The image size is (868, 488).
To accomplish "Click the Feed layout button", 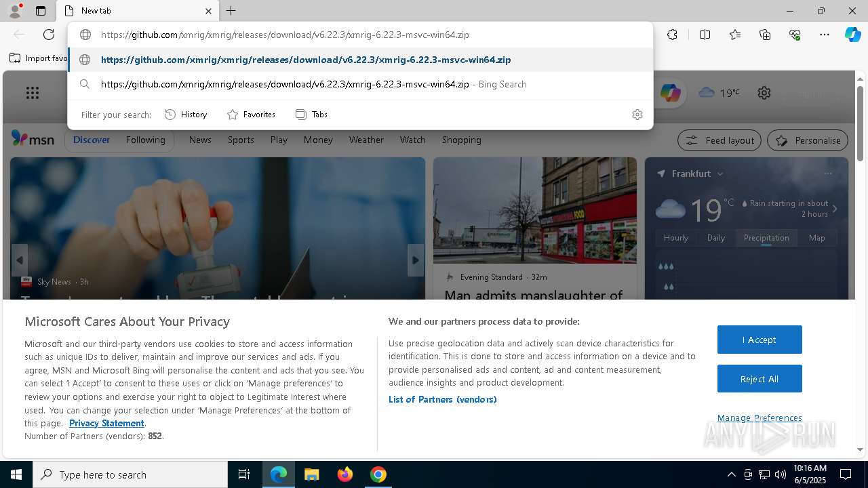I will coord(719,140).
